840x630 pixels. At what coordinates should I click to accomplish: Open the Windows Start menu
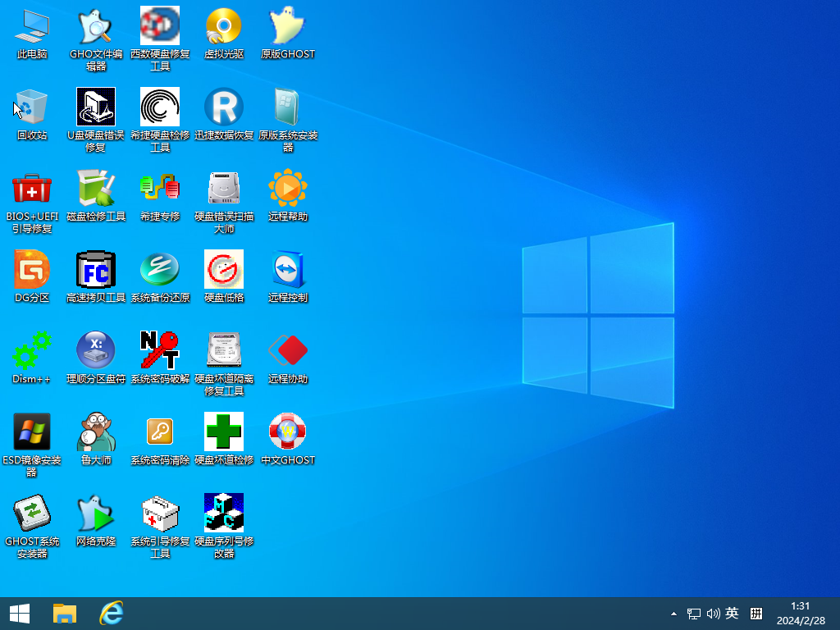pyautogui.click(x=20, y=614)
